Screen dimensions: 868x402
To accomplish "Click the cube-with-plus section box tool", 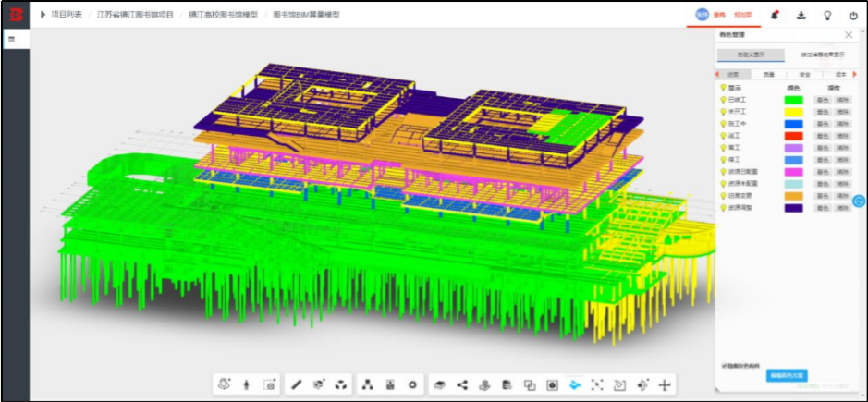I will (x=319, y=384).
